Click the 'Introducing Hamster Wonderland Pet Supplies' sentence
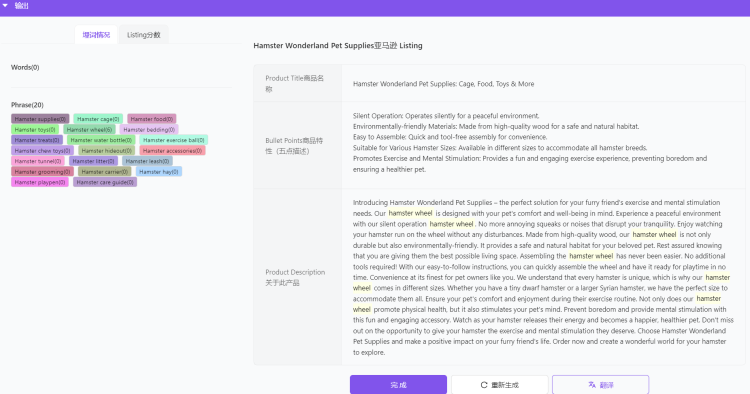 [536, 208]
